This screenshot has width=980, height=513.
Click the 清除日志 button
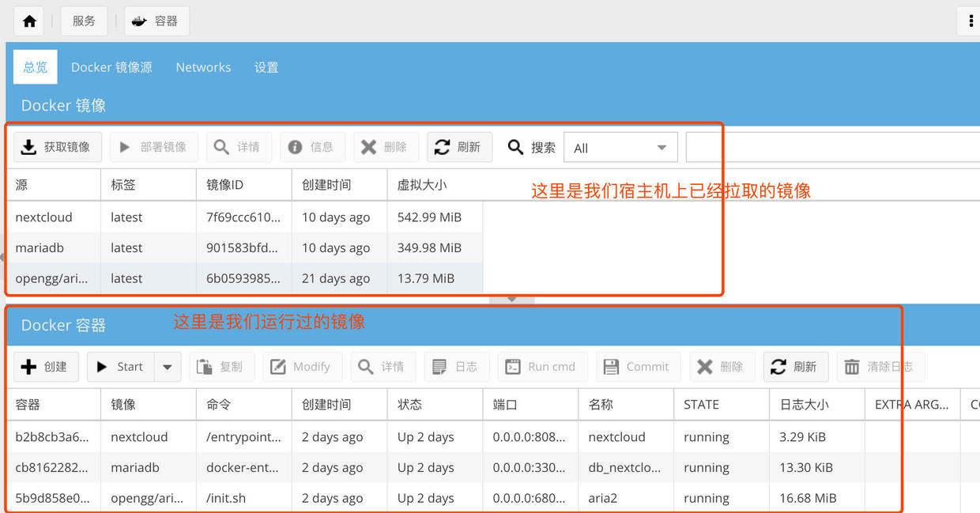(880, 366)
